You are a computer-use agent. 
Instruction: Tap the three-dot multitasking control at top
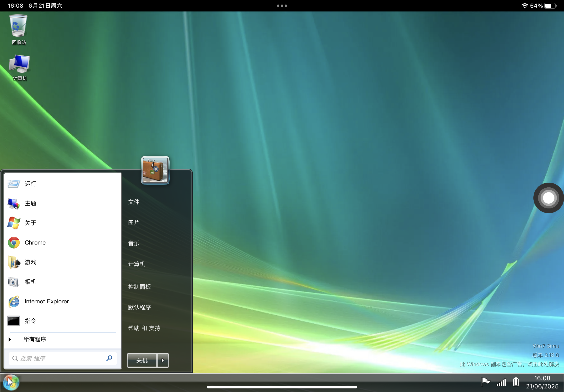282,6
